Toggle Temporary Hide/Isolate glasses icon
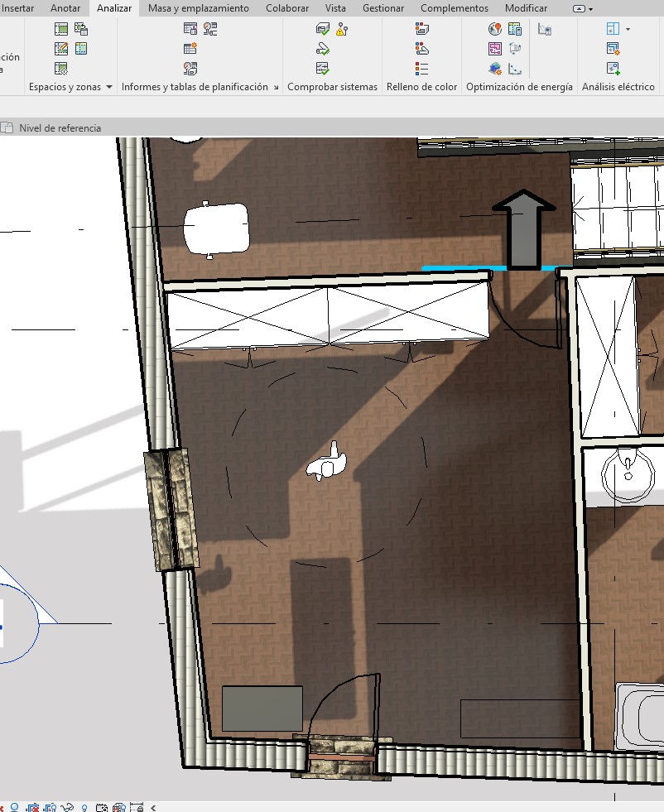 click(x=68, y=807)
